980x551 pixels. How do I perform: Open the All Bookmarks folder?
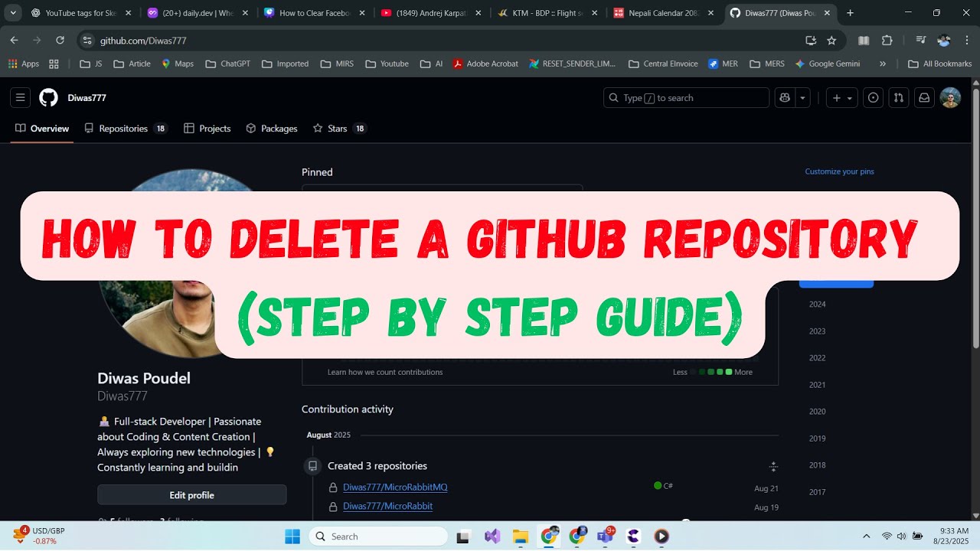(x=939, y=64)
